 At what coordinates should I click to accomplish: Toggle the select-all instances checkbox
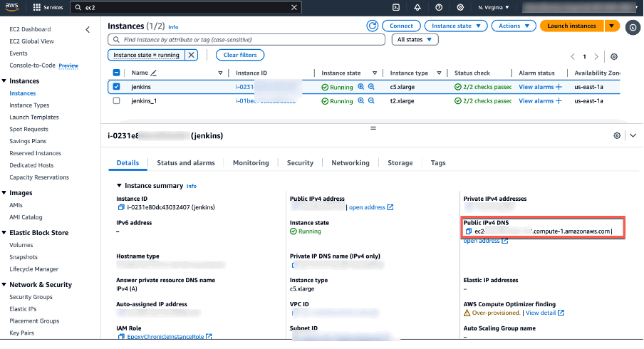pyautogui.click(x=116, y=73)
